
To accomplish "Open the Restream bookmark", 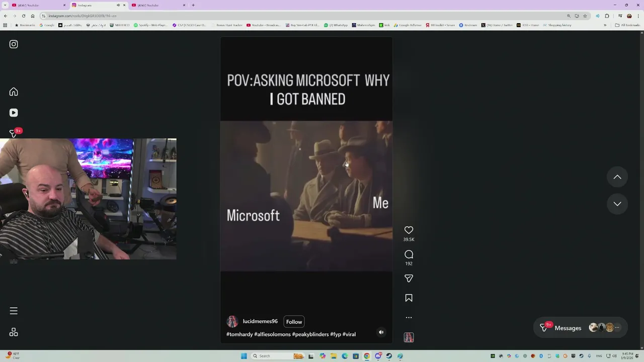I will [x=468, y=25].
